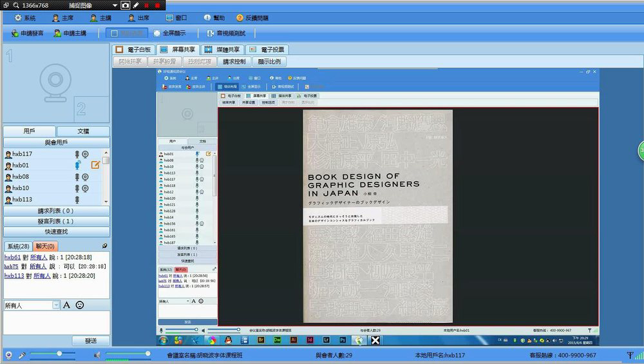Switch to the 電子投票 tab
The image size is (644, 364).
[267, 50]
